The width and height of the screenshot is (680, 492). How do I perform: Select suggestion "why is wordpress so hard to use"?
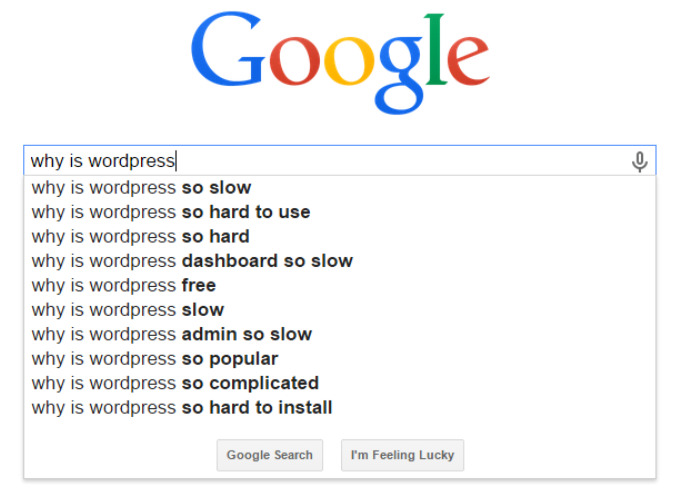coord(340,212)
